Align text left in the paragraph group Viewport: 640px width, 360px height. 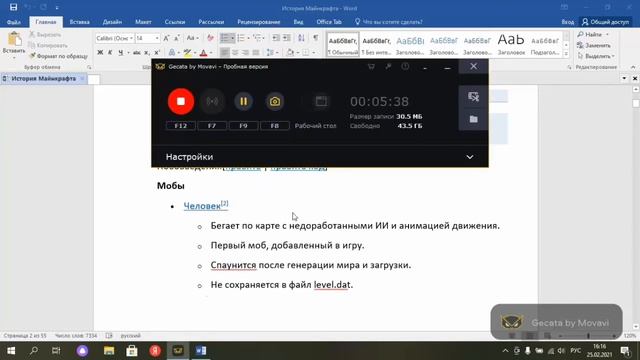[x=224, y=52]
